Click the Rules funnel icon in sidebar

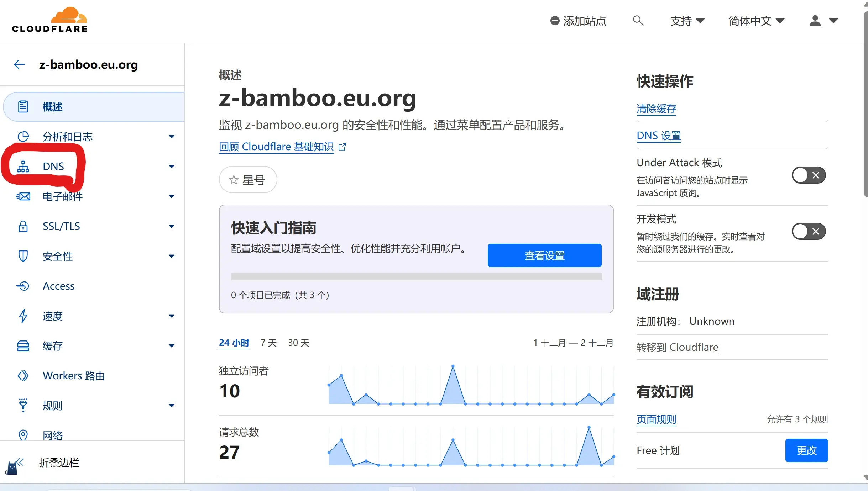click(x=23, y=405)
